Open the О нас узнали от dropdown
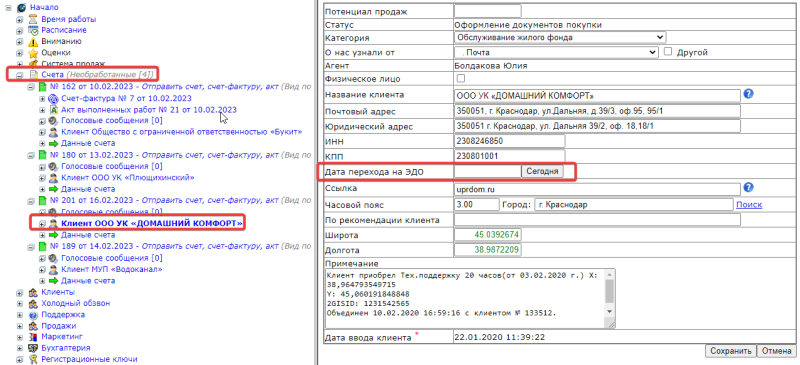Screen dimensions: 800x365 556,52
